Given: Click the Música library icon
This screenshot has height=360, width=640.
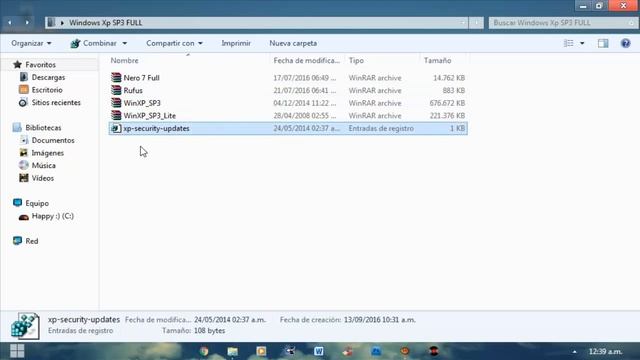Looking at the screenshot, I should [x=24, y=165].
